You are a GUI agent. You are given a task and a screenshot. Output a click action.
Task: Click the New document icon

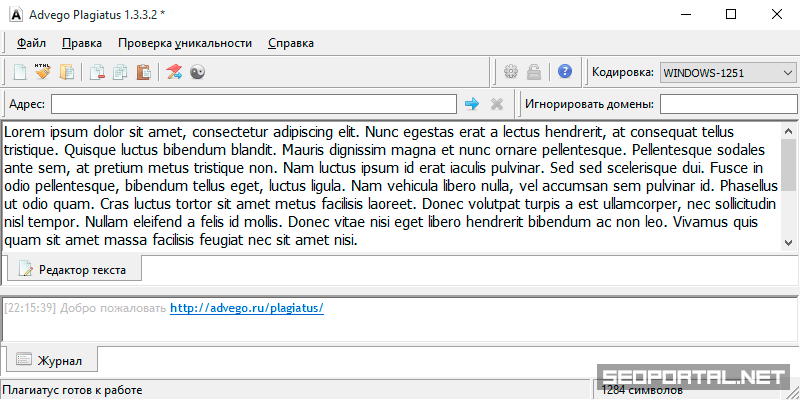pyautogui.click(x=19, y=72)
